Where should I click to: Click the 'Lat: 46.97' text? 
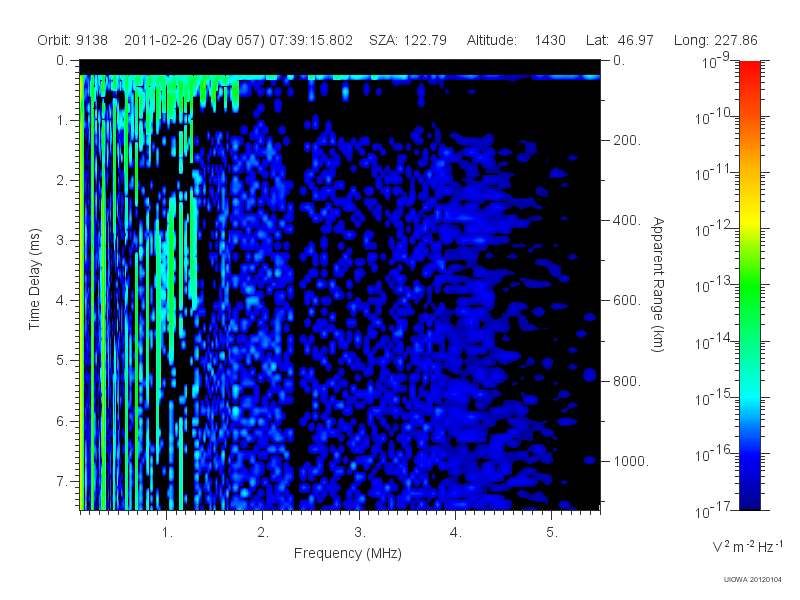tap(619, 40)
